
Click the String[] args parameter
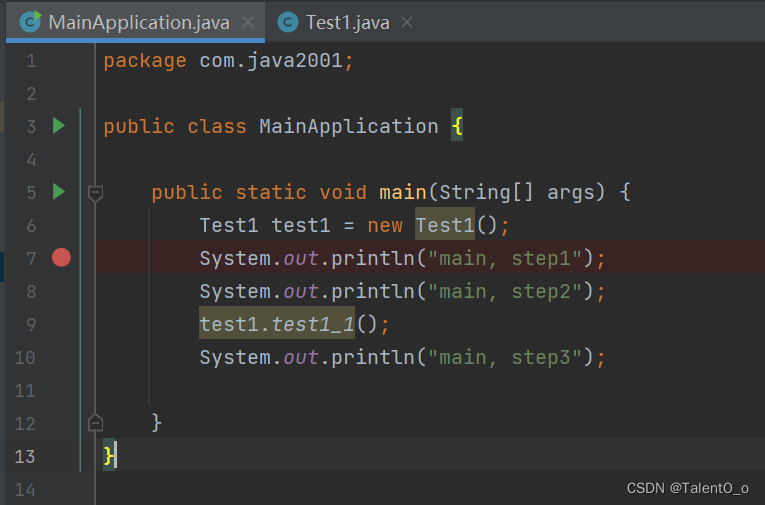point(522,192)
